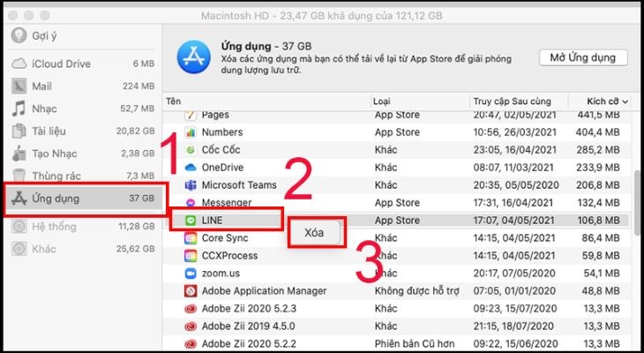Click the App Store header icon

[x=194, y=57]
